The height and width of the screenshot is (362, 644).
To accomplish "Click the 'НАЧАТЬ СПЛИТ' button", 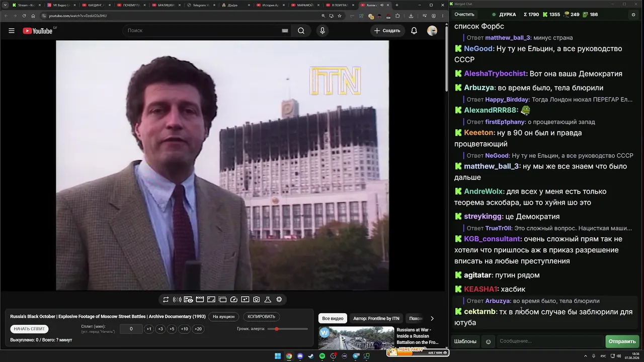I will tap(30, 329).
